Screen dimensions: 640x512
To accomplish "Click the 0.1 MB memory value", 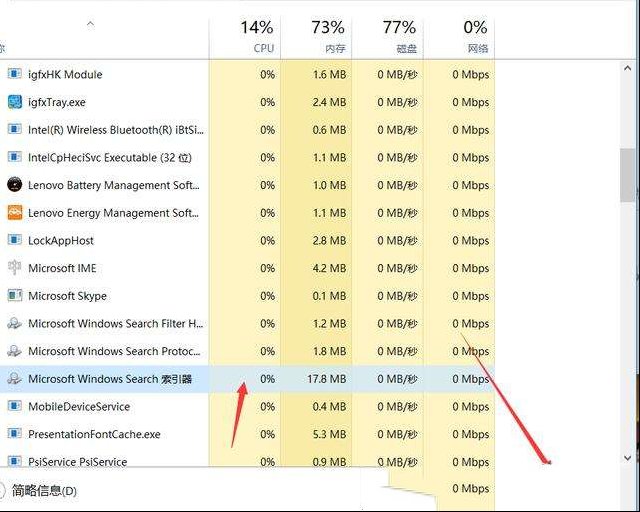I will point(329,296).
